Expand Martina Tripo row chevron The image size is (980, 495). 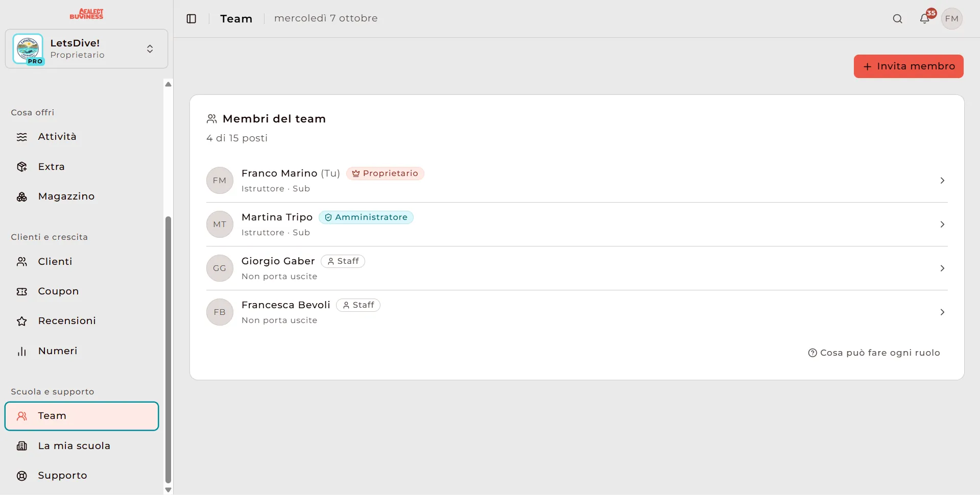pyautogui.click(x=942, y=225)
